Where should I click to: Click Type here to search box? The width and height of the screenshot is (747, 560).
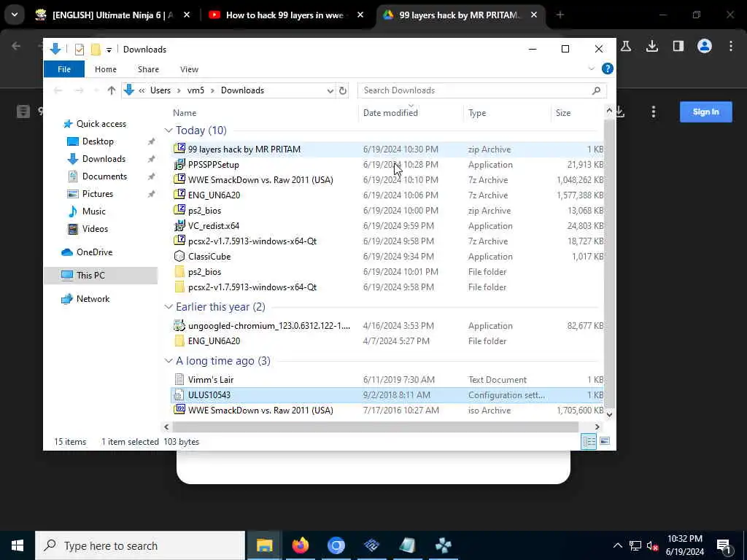[x=140, y=545]
